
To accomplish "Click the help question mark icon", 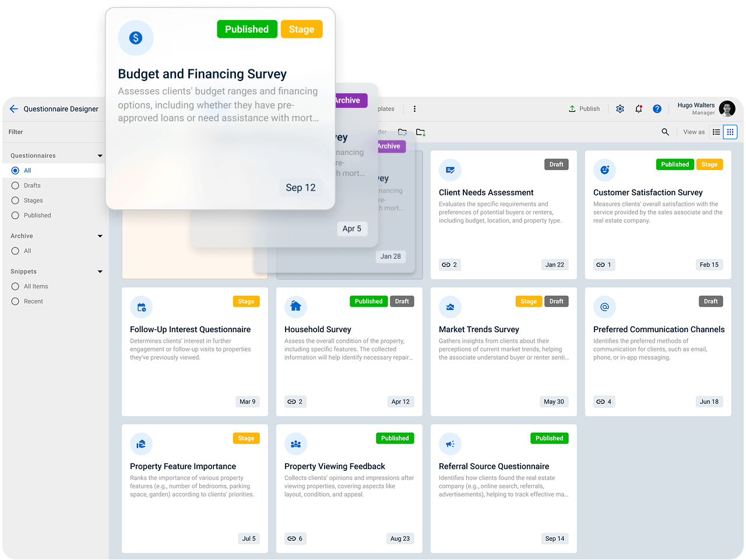I will coord(657,109).
